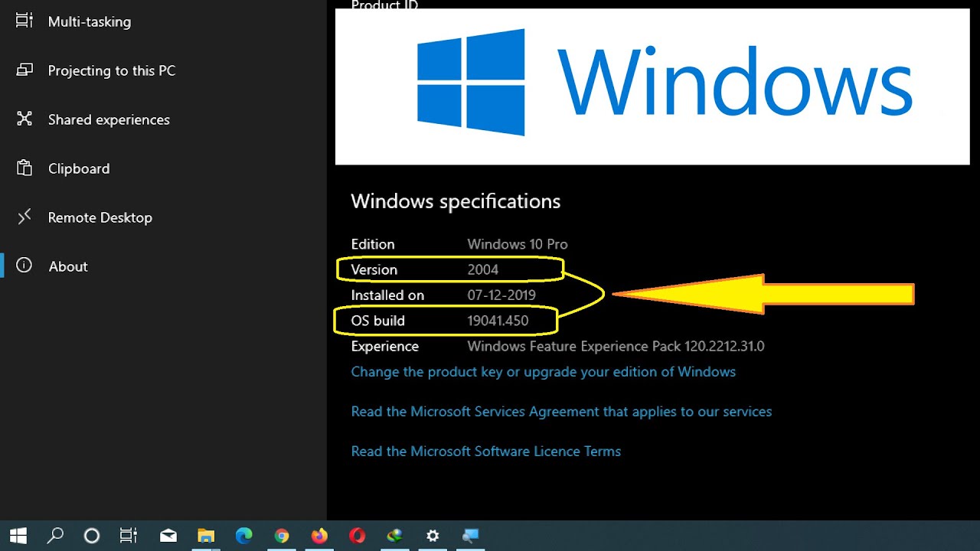The image size is (980, 551).
Task: Open Shared experiences settings
Action: (109, 120)
